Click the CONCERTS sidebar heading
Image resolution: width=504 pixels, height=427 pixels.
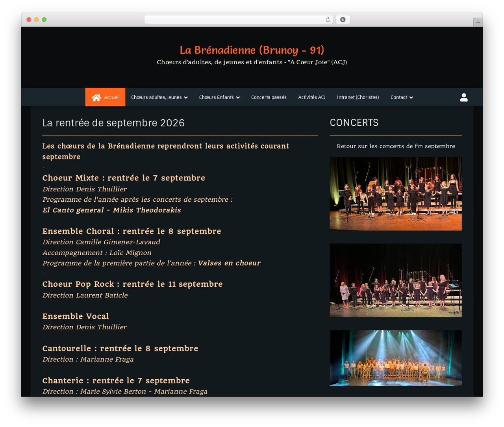(x=354, y=123)
